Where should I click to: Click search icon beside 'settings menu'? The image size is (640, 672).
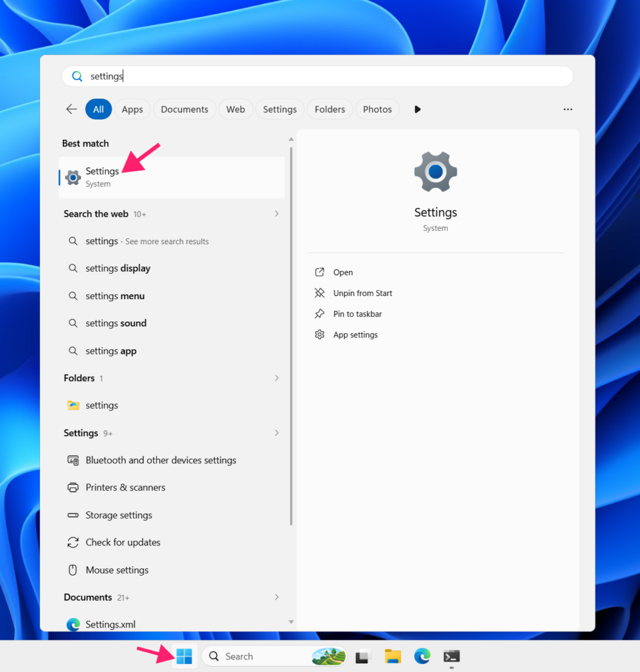tap(74, 296)
